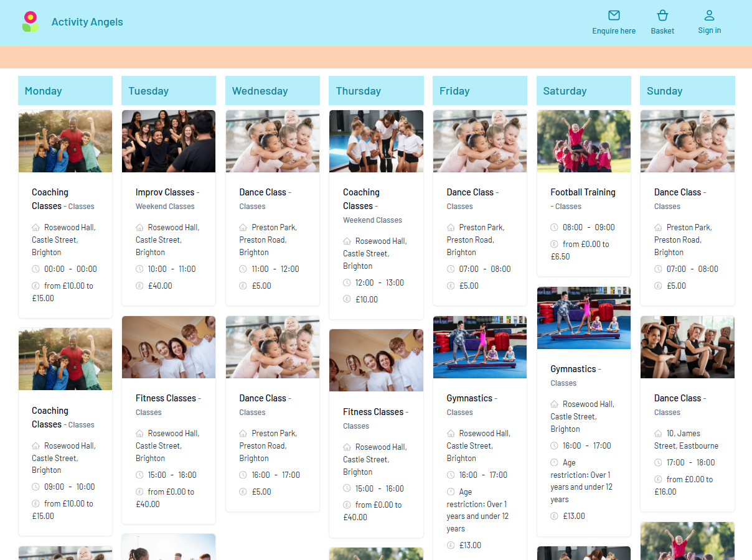Open the Football Training photo on Saturday
This screenshot has height=560, width=752.
pyautogui.click(x=584, y=141)
